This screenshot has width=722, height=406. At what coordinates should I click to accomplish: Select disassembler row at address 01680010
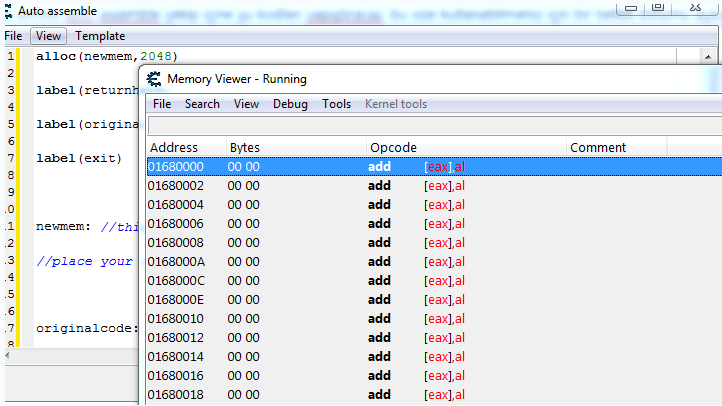[x=434, y=319]
